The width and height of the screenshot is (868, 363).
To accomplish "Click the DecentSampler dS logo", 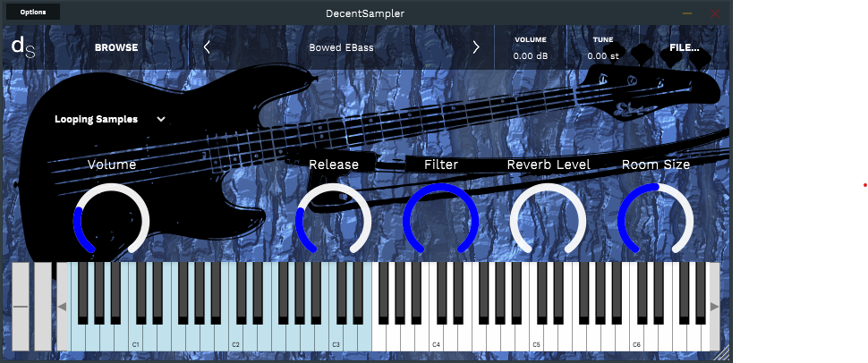I will (23, 47).
